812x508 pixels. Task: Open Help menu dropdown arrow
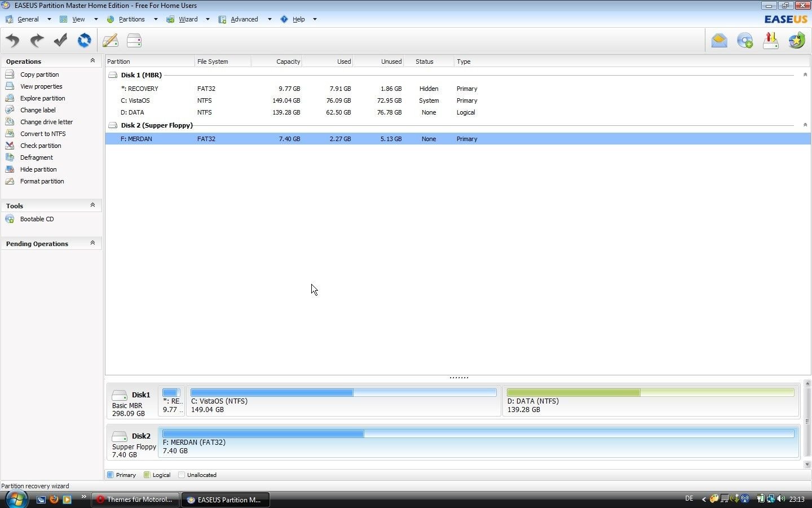[315, 19]
